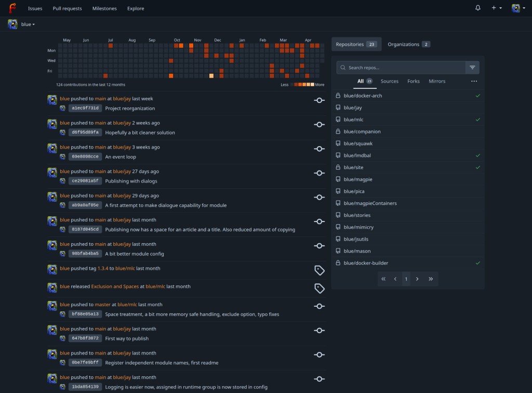Click the commit icon beside 'Project reorganization'

319,101
